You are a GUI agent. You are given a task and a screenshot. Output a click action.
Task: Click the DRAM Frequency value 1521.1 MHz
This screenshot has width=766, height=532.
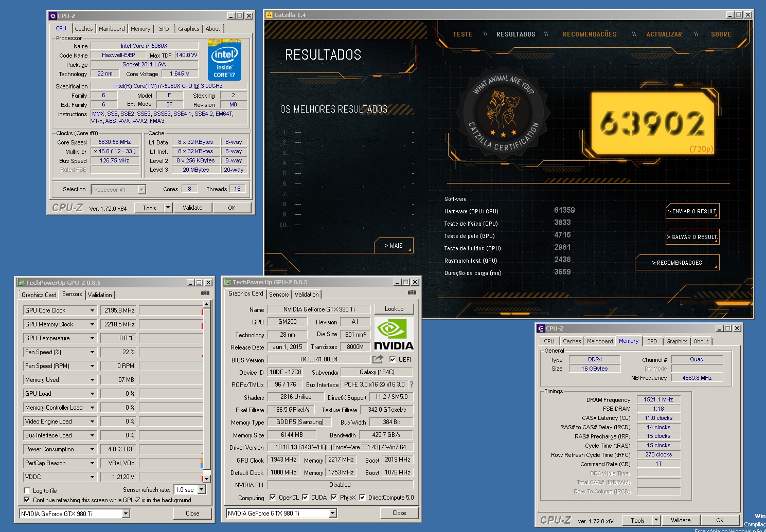658,399
